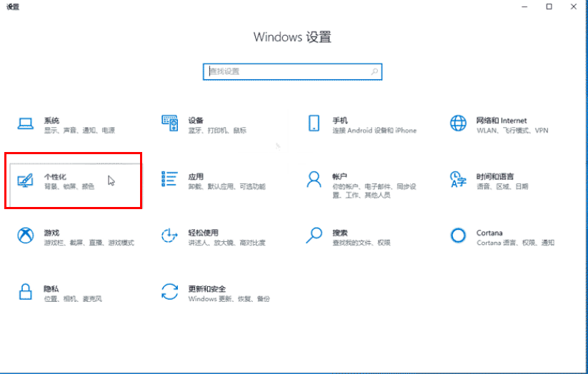Click the Gaming Xbox icon
This screenshot has width=588, height=374.
point(26,236)
